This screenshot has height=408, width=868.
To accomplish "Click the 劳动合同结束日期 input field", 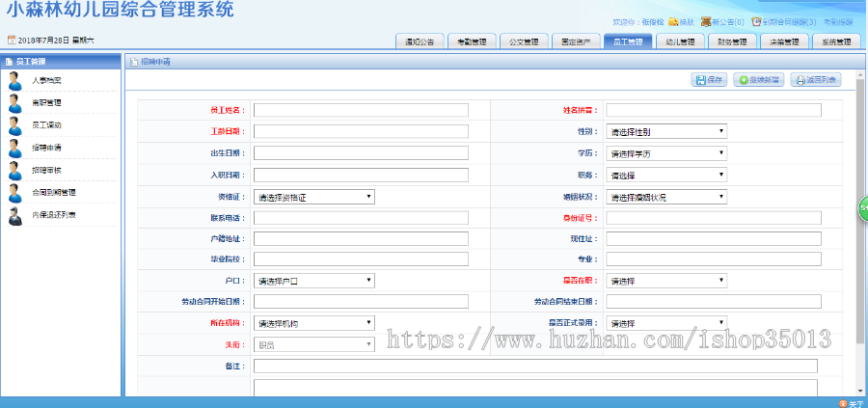I will [x=714, y=302].
